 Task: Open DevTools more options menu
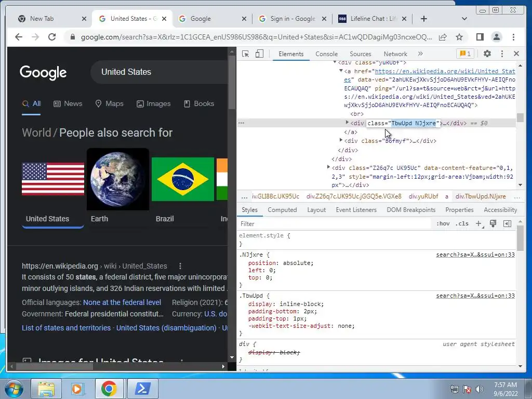tap(502, 54)
